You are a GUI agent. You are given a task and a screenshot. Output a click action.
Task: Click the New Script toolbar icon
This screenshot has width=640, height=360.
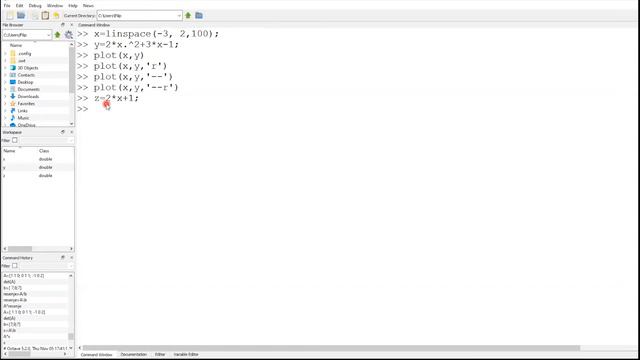coord(10,16)
